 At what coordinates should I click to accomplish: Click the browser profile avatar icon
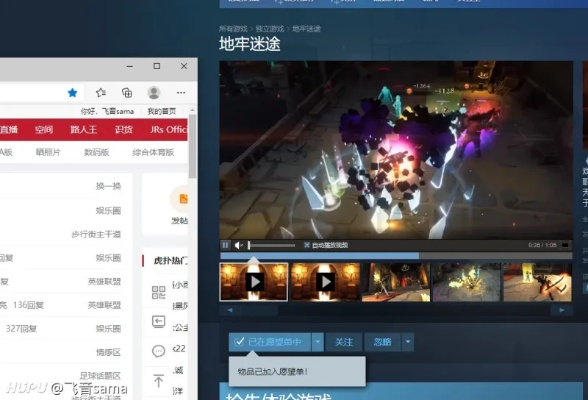(x=154, y=92)
